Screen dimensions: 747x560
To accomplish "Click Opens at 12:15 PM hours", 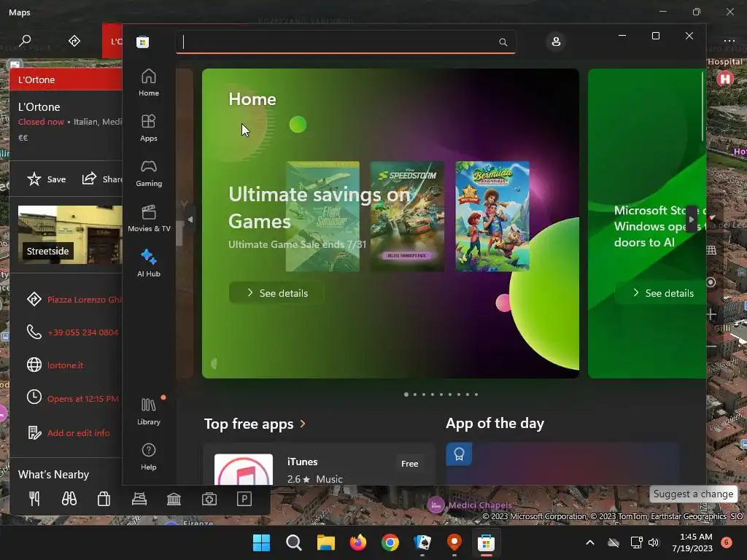I will pyautogui.click(x=83, y=399).
